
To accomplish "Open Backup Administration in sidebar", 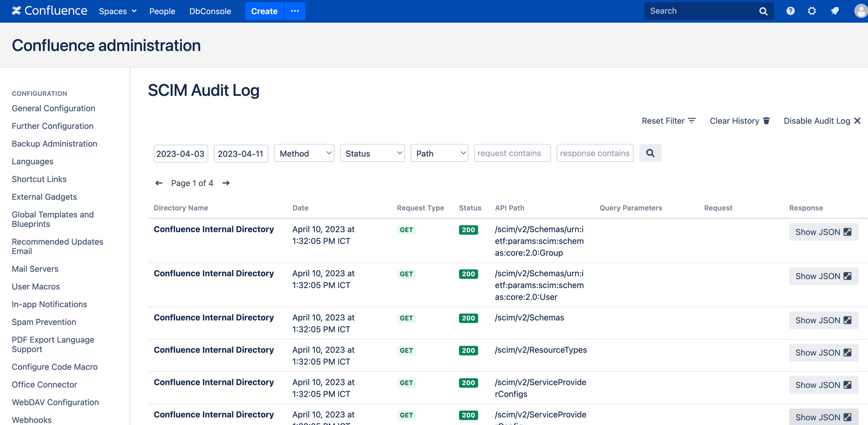I will pos(54,144).
